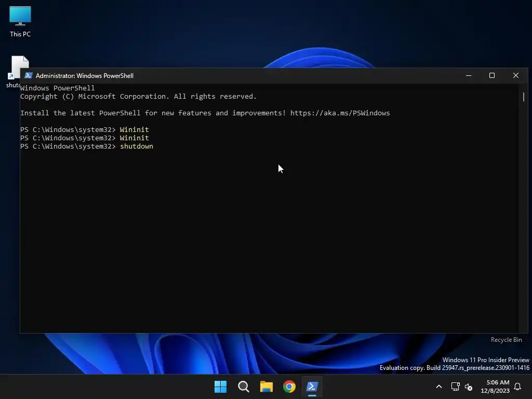The image size is (532, 399).
Task: Select the Recycle Bin desktop label
Action: [506, 340]
